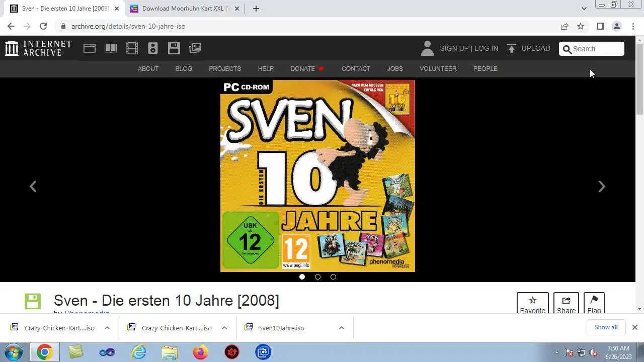
Task: Open the HELP menu item
Action: click(266, 69)
